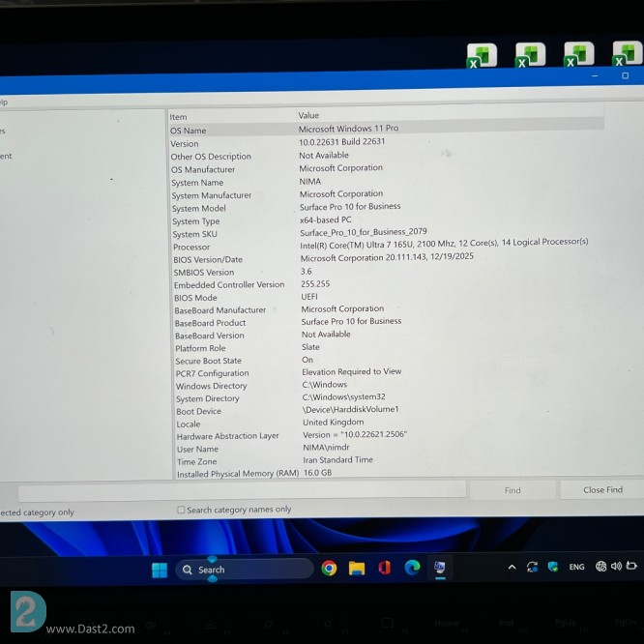
Task: Select the System Manufacturer row
Action: click(x=386, y=194)
